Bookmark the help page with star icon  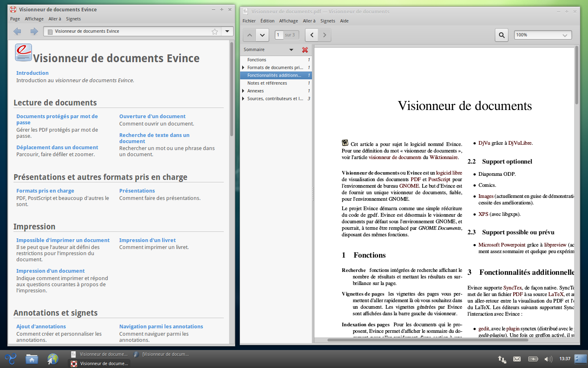pos(214,31)
